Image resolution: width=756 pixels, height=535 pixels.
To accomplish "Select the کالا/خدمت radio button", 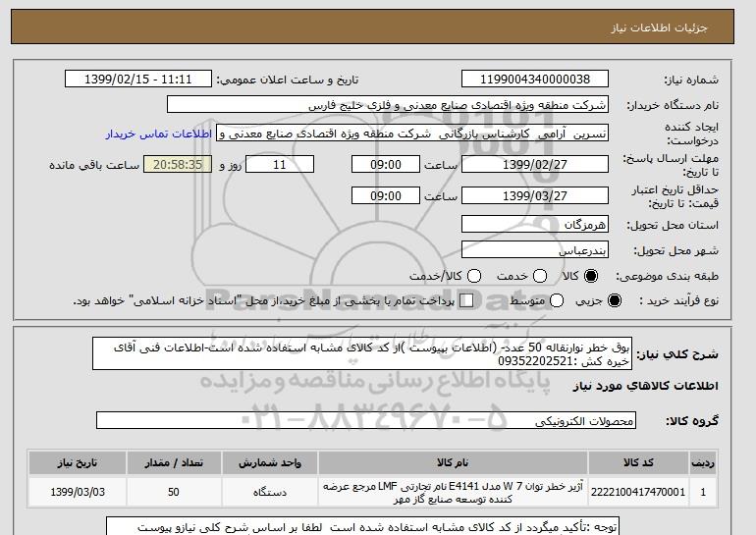I will coord(474,276).
